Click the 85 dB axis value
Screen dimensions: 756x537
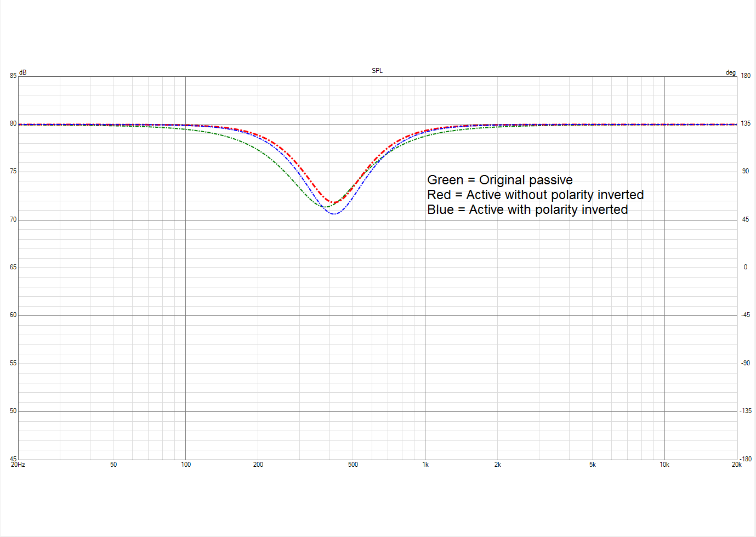[x=13, y=76]
